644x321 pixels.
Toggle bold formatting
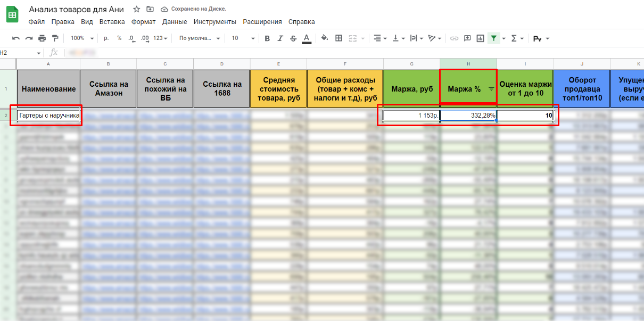(x=267, y=38)
